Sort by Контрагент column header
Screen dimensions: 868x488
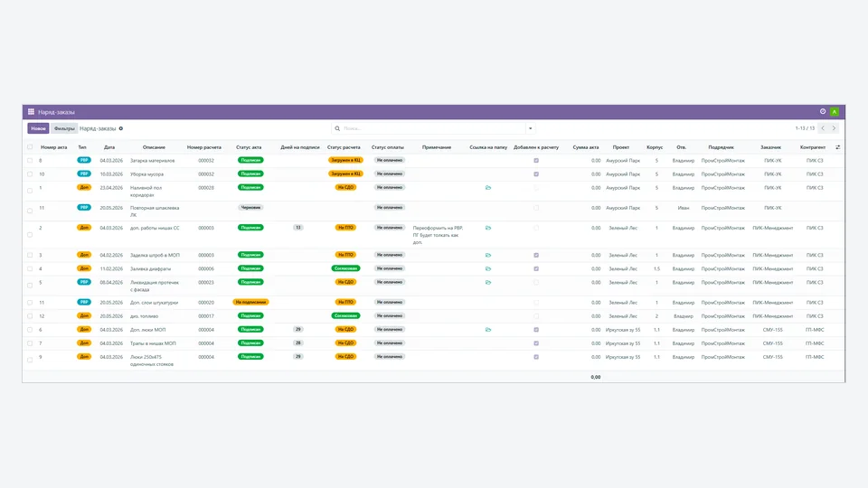coord(813,147)
